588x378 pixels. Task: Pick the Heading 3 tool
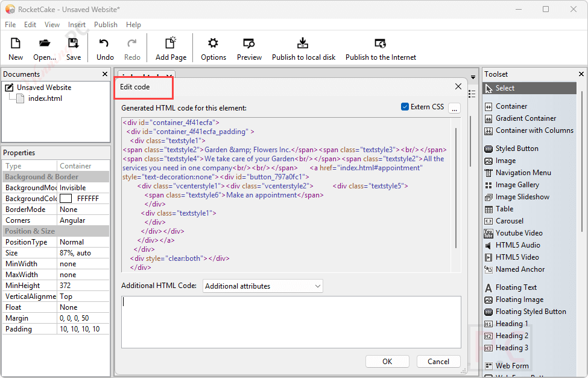[506, 348]
